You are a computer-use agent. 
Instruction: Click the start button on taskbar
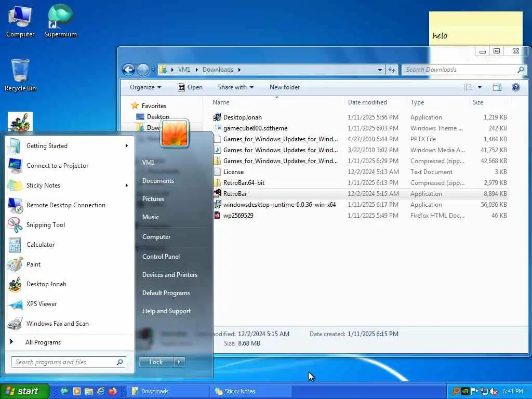[x=24, y=391]
